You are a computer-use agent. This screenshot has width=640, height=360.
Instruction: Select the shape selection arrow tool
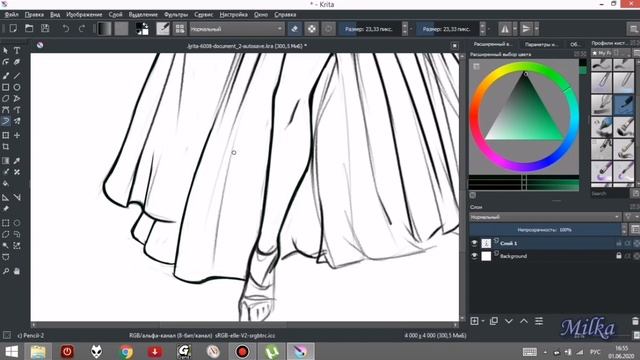[6, 51]
